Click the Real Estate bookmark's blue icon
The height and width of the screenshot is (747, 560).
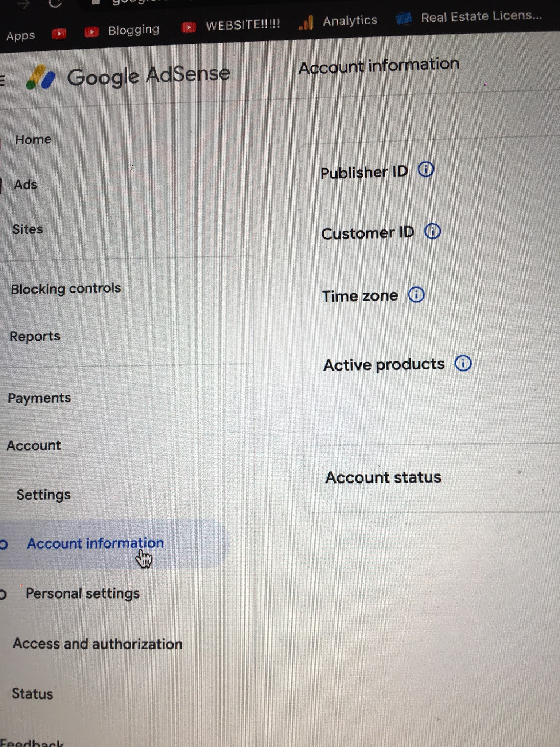tap(404, 18)
